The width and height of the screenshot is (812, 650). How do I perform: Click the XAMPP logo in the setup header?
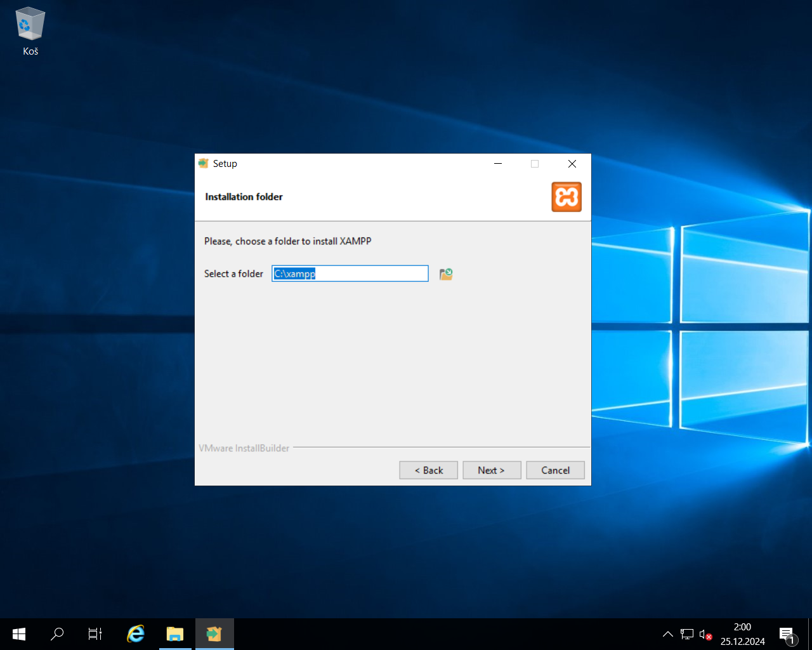(566, 197)
